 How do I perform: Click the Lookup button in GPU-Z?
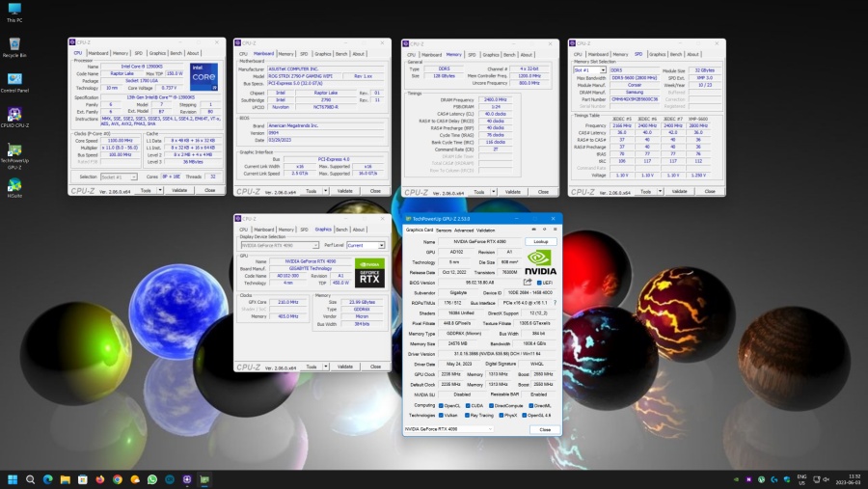(x=540, y=241)
